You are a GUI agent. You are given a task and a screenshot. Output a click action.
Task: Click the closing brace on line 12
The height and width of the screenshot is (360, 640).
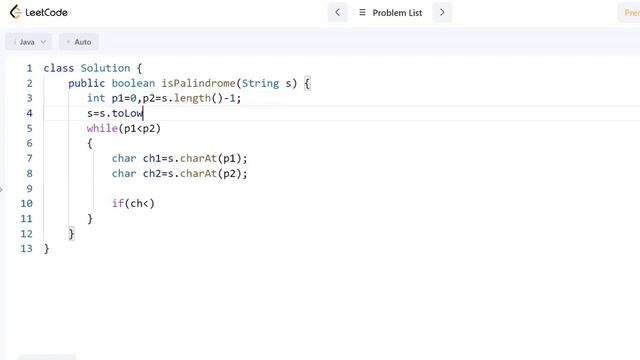coord(71,234)
